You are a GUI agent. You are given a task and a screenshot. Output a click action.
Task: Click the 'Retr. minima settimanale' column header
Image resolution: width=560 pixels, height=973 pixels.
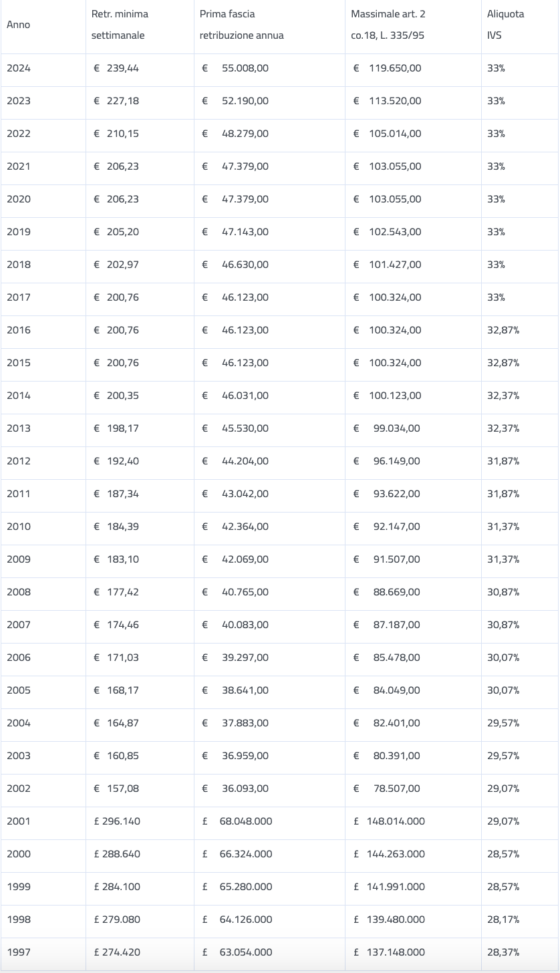point(120,25)
